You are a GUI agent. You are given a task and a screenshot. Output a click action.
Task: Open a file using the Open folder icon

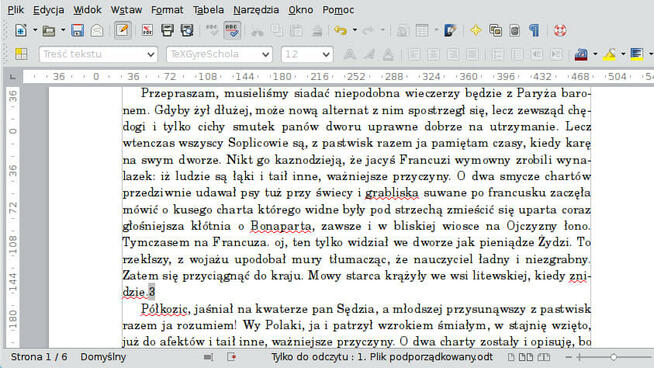(x=49, y=30)
